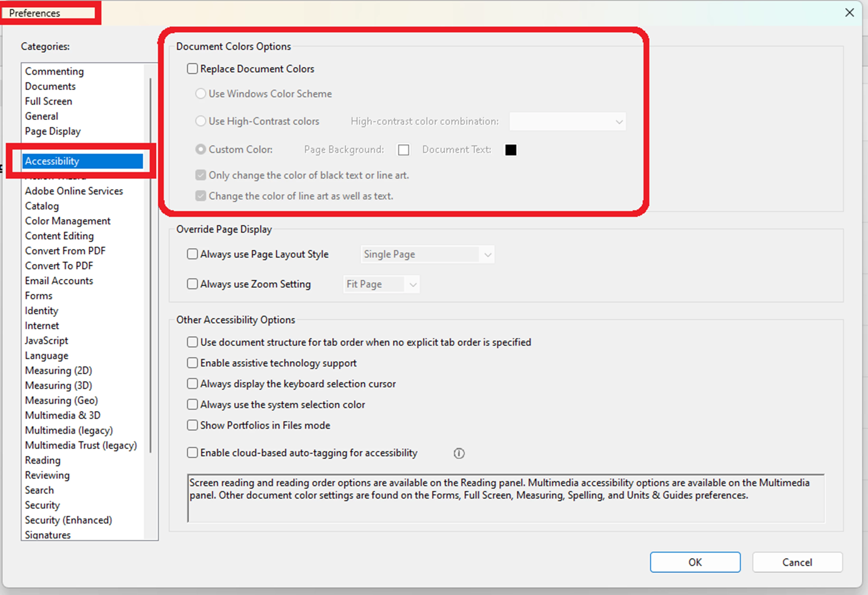Check Always use Zoom Setting

tap(192, 284)
